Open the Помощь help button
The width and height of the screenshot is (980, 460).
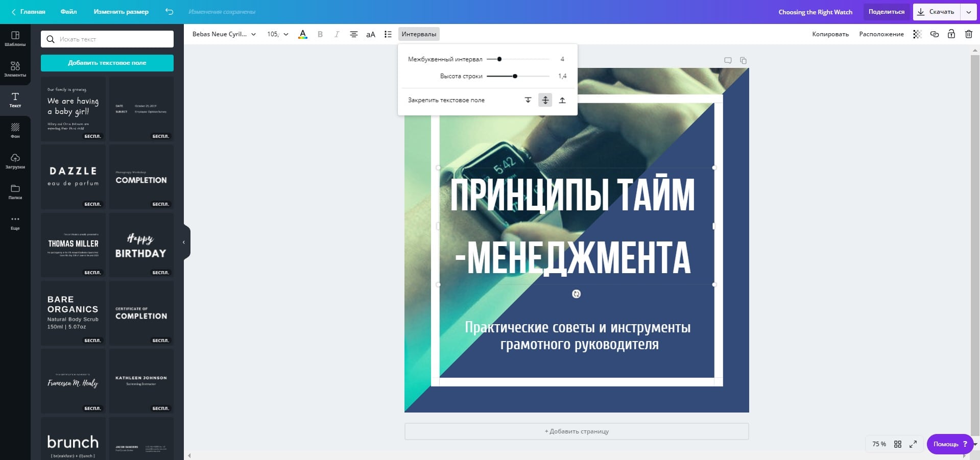(950, 444)
